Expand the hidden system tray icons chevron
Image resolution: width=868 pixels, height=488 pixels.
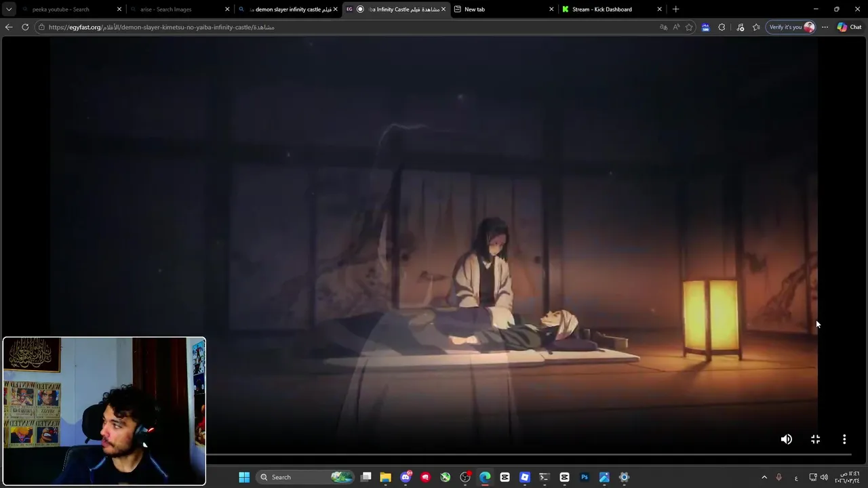point(764,477)
